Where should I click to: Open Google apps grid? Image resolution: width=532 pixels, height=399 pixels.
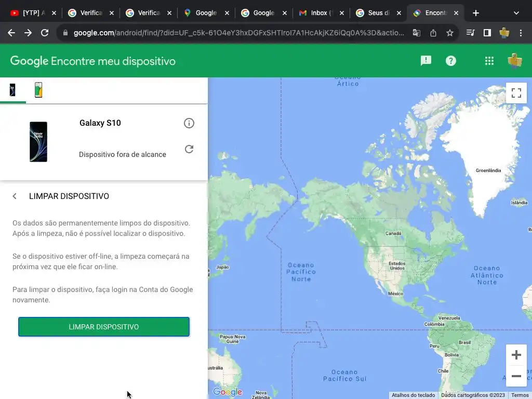click(489, 61)
